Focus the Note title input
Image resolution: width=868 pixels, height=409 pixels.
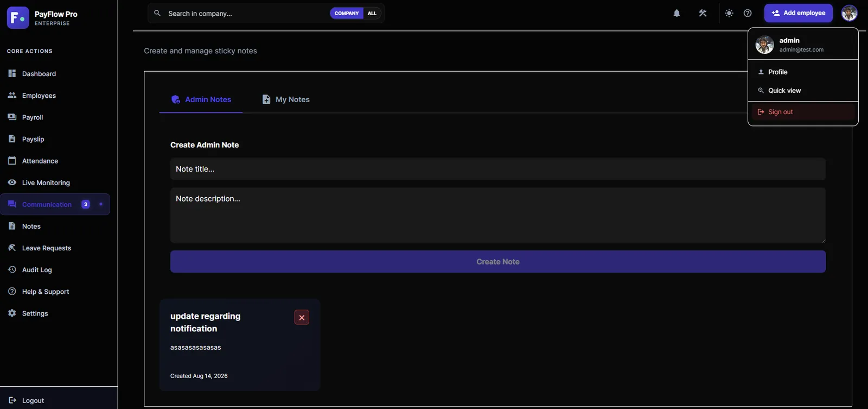(498, 169)
